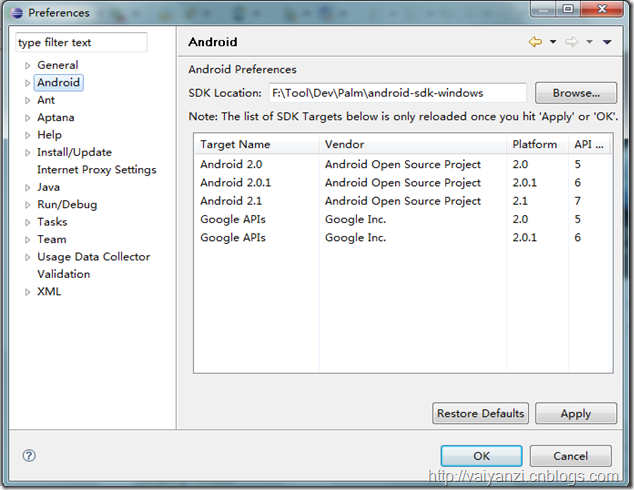Click the forward navigation arrow icon
Viewport: 634px width, 490px height.
coord(571,42)
